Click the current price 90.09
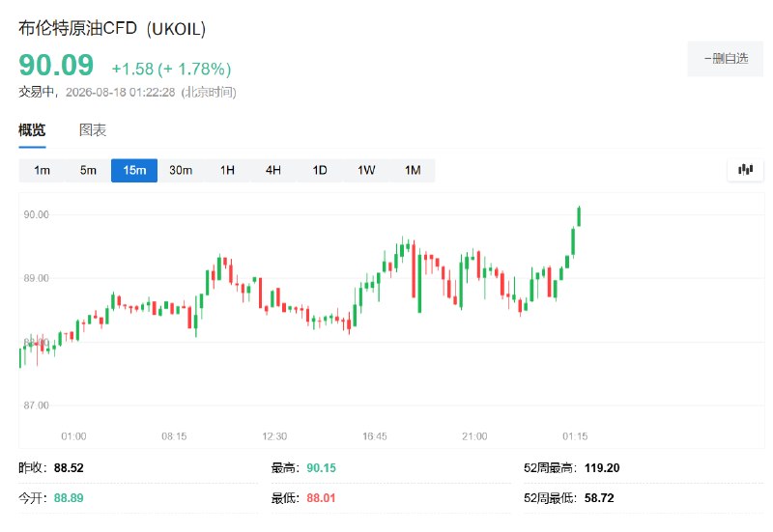The image size is (773, 532). [56, 65]
